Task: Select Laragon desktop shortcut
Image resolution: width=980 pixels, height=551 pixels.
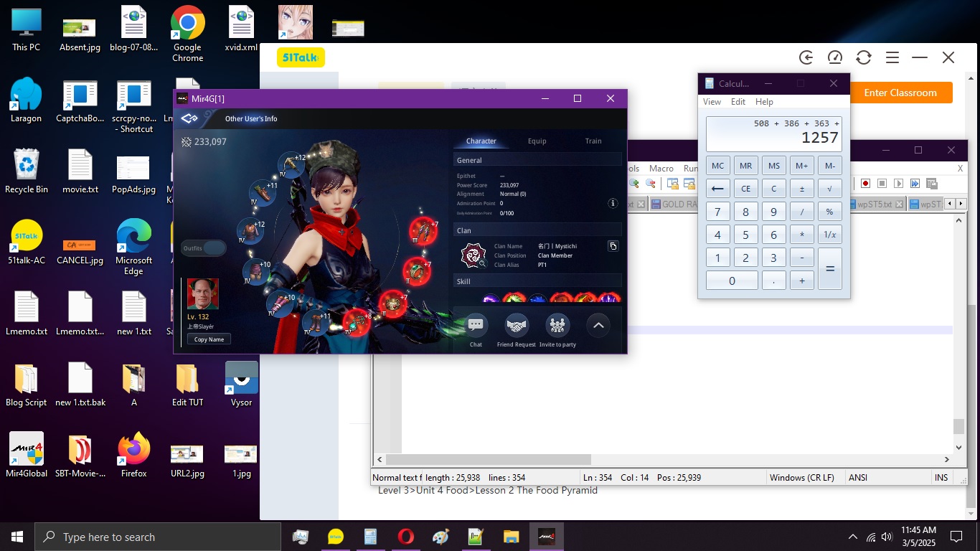Action: coord(27,100)
